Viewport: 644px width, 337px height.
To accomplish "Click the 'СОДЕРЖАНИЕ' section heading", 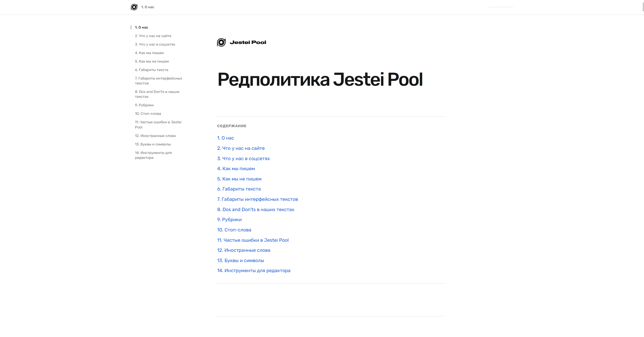I will (232, 126).
